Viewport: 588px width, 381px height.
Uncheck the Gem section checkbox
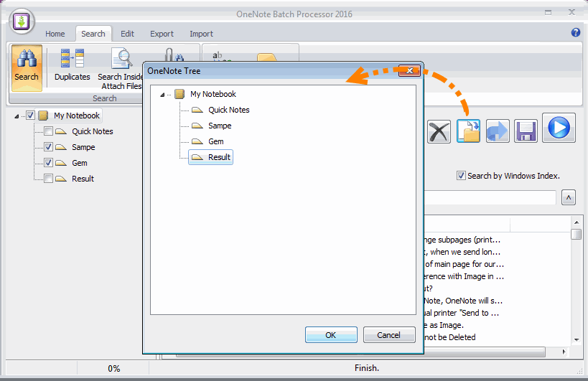tap(48, 163)
